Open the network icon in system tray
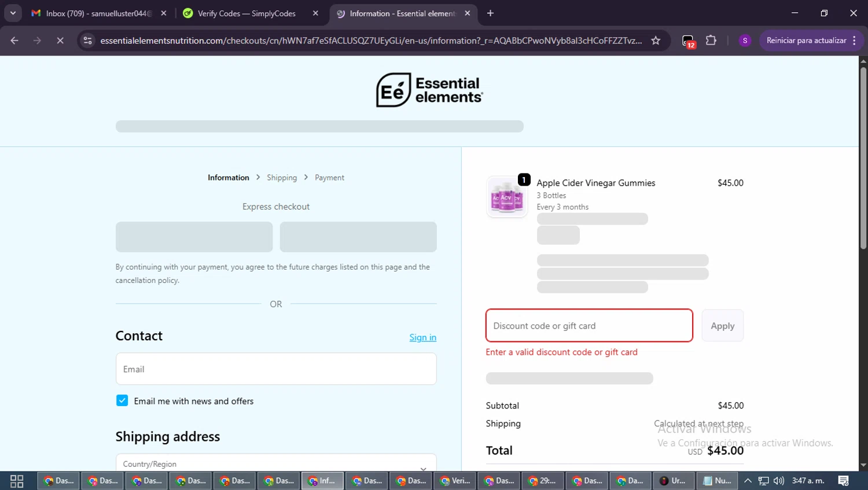The image size is (868, 490). coord(764,481)
